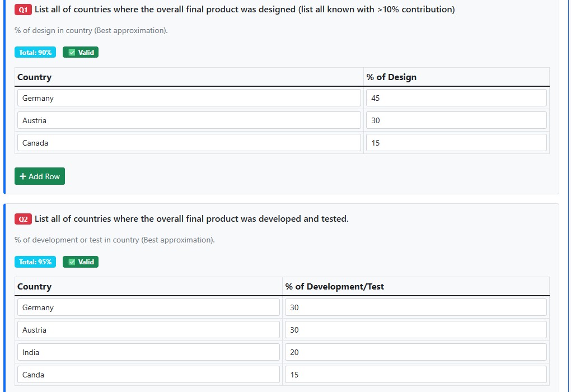Click the Austria country field in Q2

point(148,330)
